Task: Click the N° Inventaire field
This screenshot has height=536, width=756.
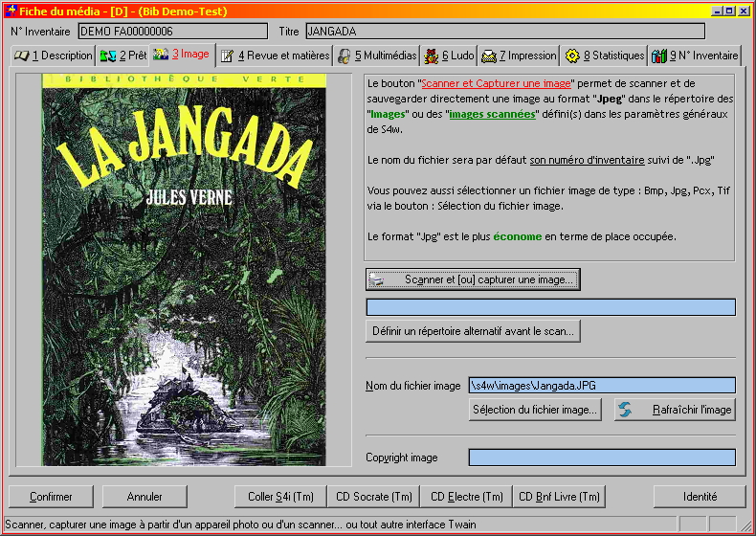Action: 173,32
